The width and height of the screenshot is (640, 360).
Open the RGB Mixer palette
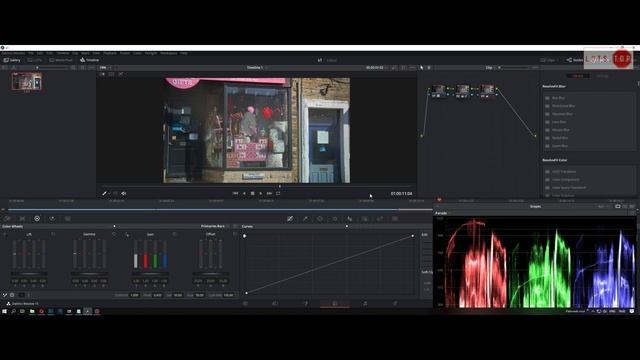pyautogui.click(x=52, y=219)
